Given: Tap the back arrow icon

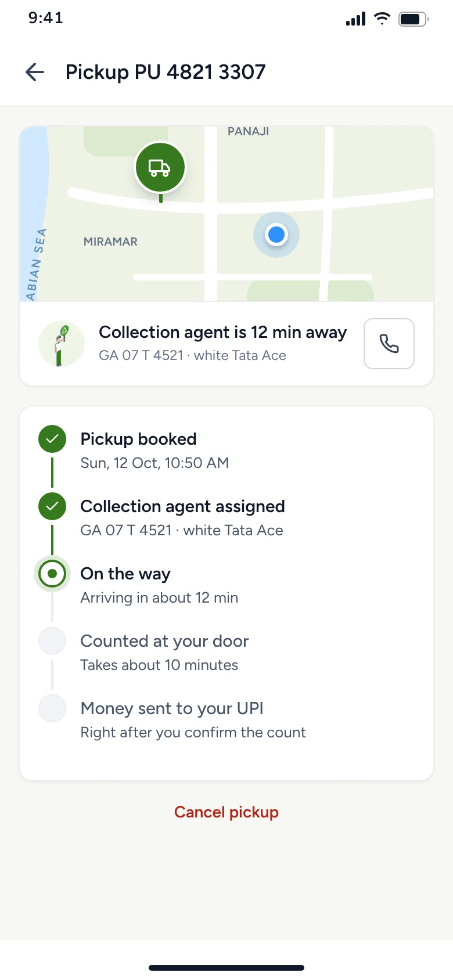Looking at the screenshot, I should [x=35, y=72].
